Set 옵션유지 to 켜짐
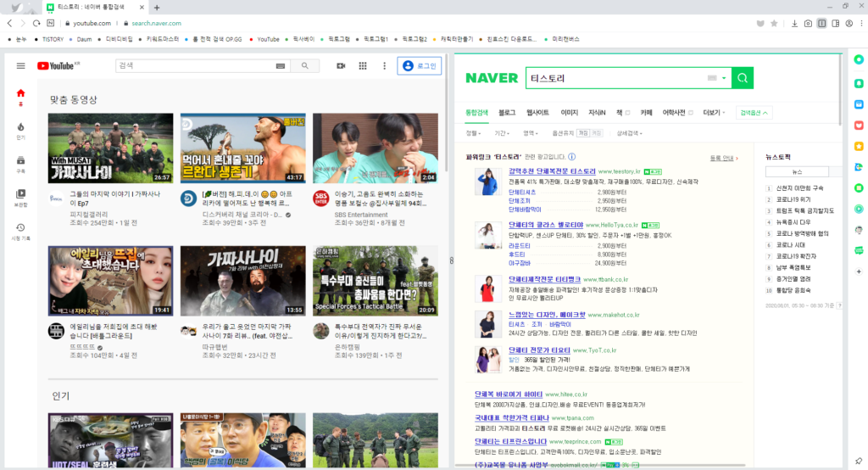This screenshot has width=868, height=470. click(x=596, y=133)
